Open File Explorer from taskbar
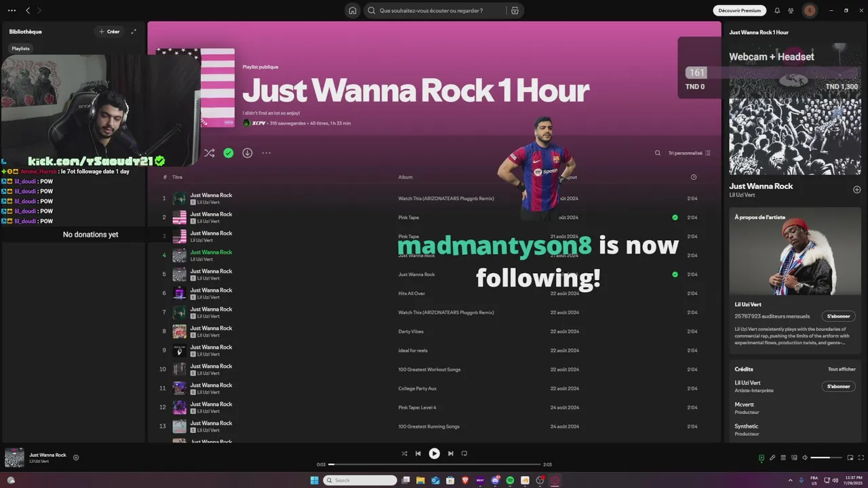Viewport: 868px width, 488px height. [420, 480]
